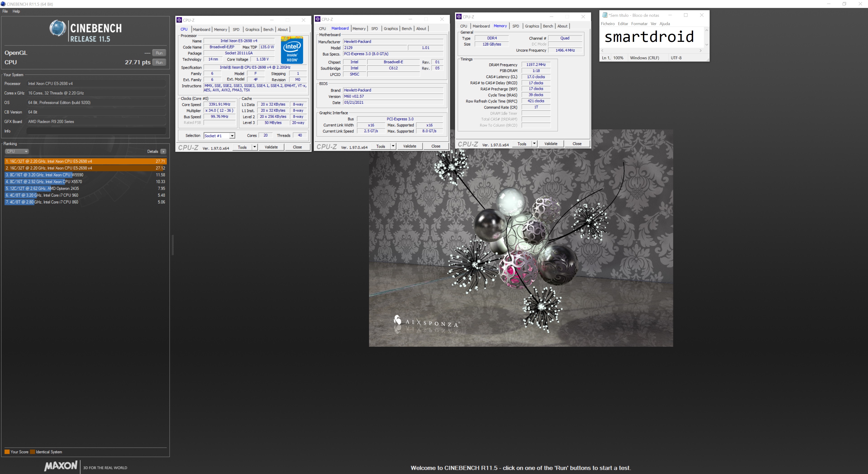Open Graphics tab in Memory CPU-Z window
Screen dimensions: 868x474
pyautogui.click(x=532, y=26)
